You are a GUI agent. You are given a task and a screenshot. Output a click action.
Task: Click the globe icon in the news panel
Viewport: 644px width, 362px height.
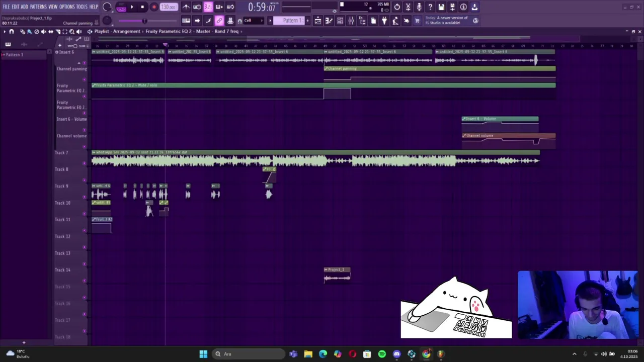pyautogui.click(x=475, y=21)
